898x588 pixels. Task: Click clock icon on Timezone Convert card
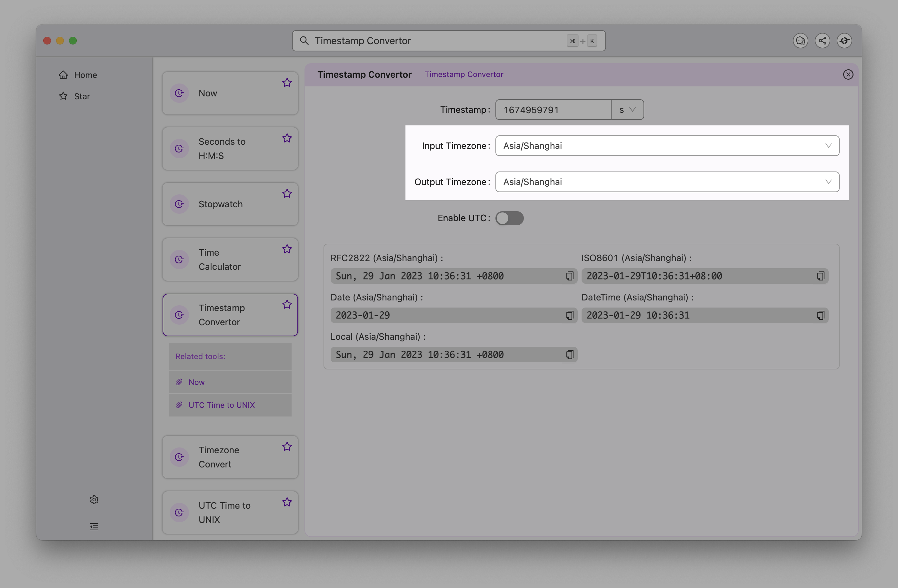(179, 457)
